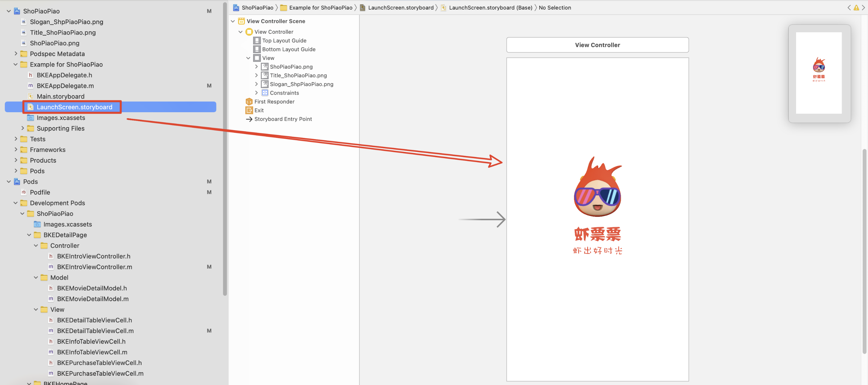
Task: Expand the Tests folder
Action: click(16, 139)
